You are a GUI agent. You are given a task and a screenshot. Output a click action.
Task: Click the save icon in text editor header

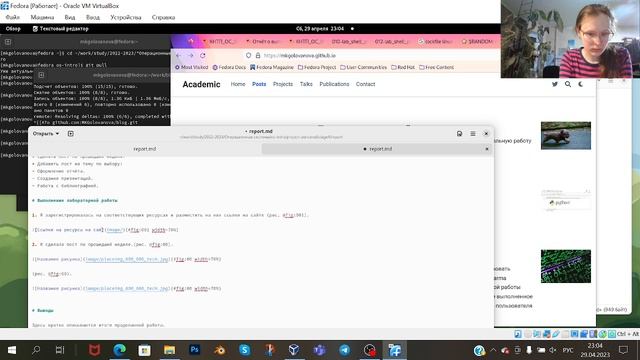point(460,134)
